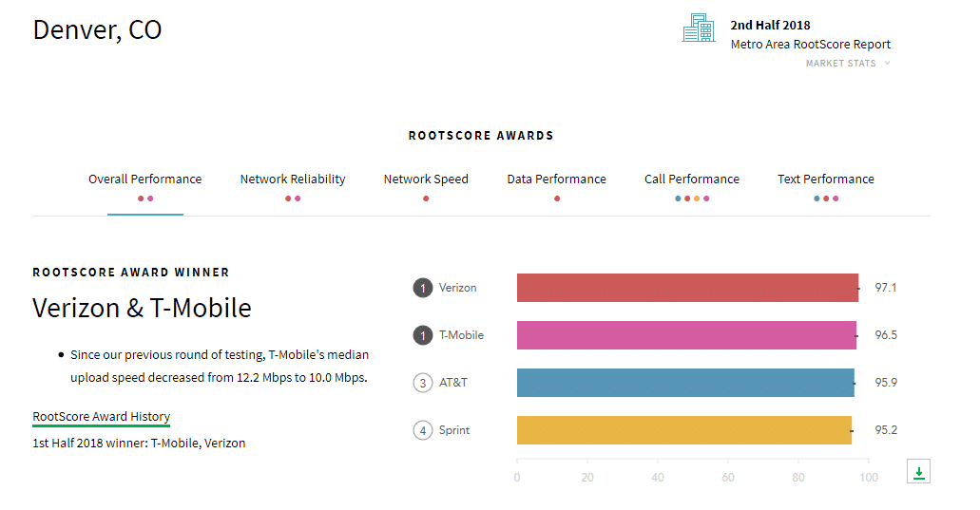Image resolution: width=980 pixels, height=510 pixels.
Task: Select the Text Performance tab
Action: (x=826, y=179)
